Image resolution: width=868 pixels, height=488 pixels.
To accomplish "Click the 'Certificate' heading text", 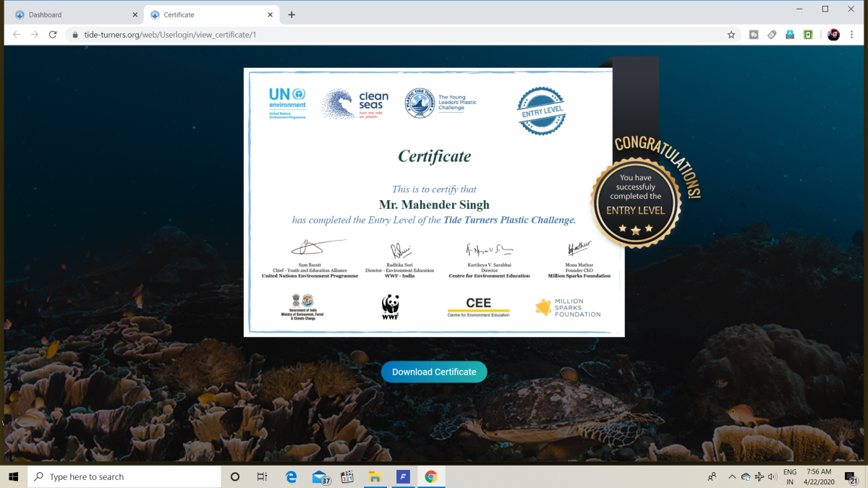I will click(x=434, y=156).
